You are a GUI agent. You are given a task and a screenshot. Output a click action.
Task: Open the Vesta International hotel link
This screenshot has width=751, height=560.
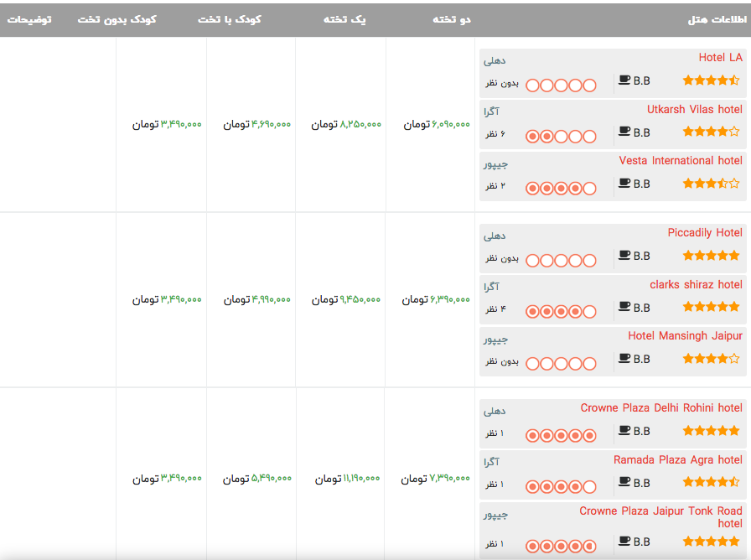pos(681,160)
